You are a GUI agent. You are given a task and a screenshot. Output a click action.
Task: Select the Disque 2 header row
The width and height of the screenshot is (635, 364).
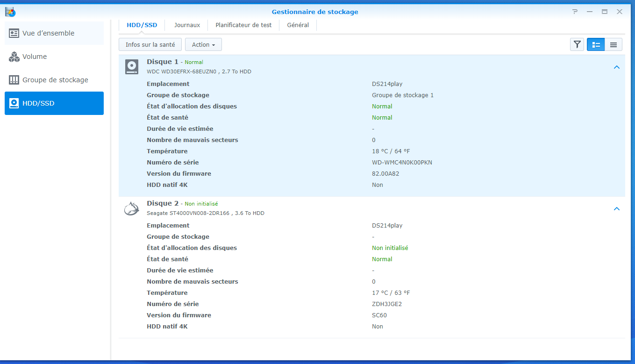coord(327,208)
